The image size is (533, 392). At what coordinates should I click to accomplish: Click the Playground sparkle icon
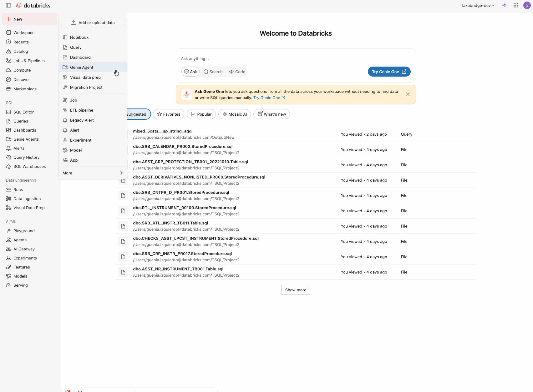click(8, 231)
